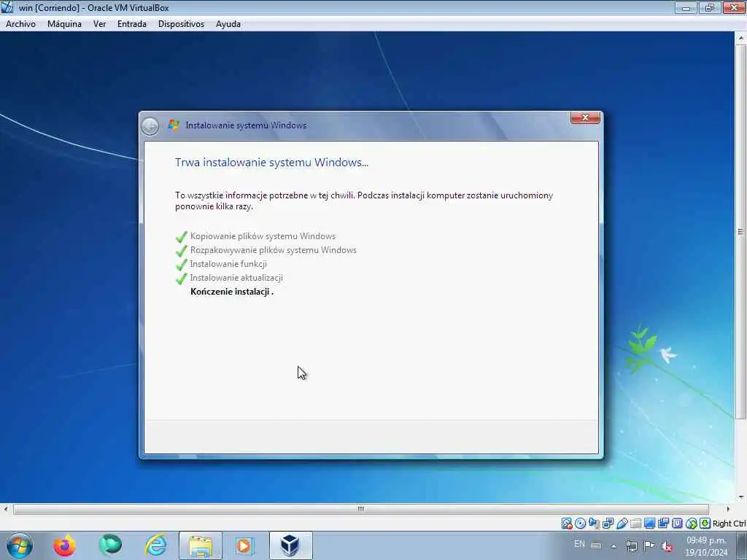
Task: Click the 'Instalowanie funkcji' step
Action: (x=228, y=264)
